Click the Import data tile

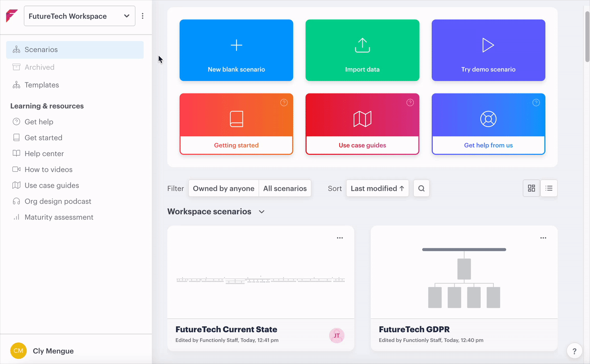[362, 50]
